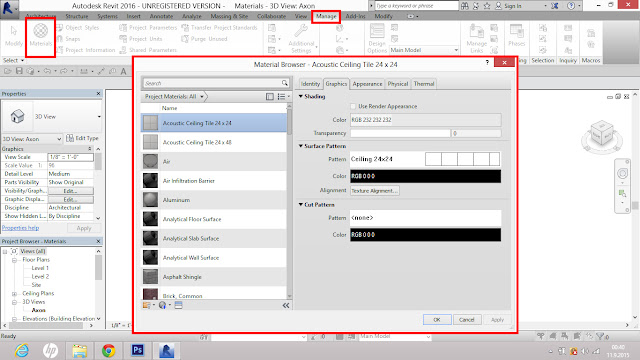
Task: Click Visibility/Graphics Edit button
Action: tap(70, 191)
